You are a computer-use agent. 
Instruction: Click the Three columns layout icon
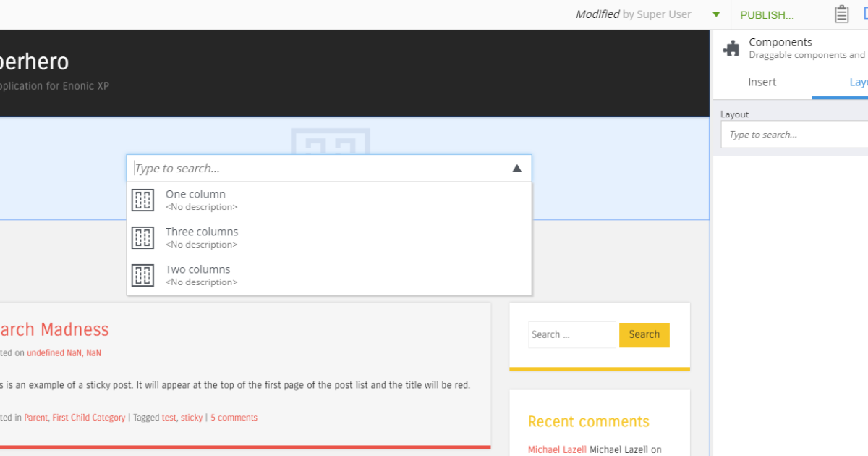point(142,237)
